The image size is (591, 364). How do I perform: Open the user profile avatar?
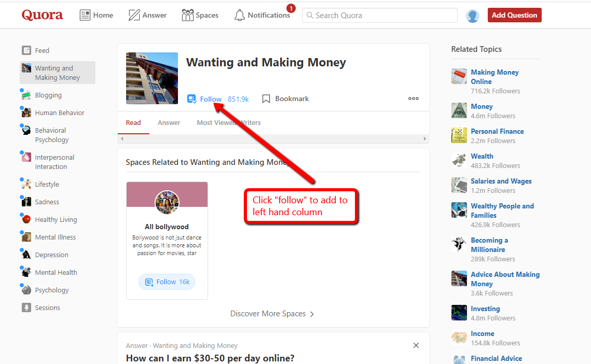(x=472, y=16)
